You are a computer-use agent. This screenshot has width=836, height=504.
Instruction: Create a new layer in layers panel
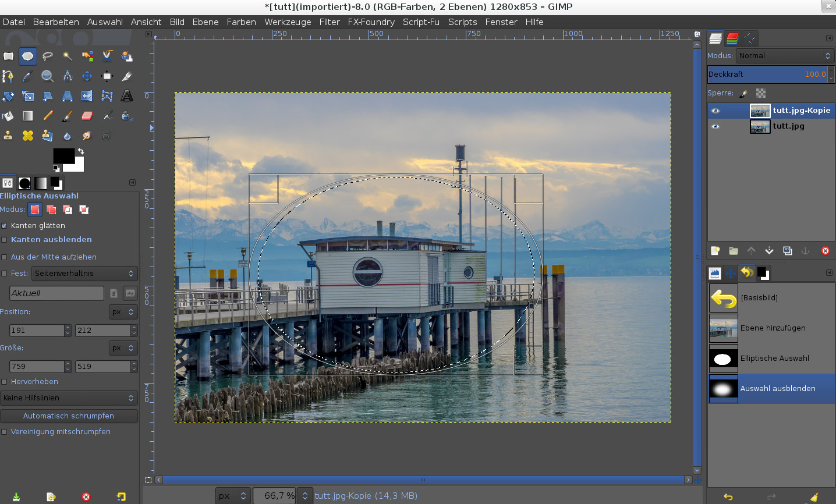(715, 251)
